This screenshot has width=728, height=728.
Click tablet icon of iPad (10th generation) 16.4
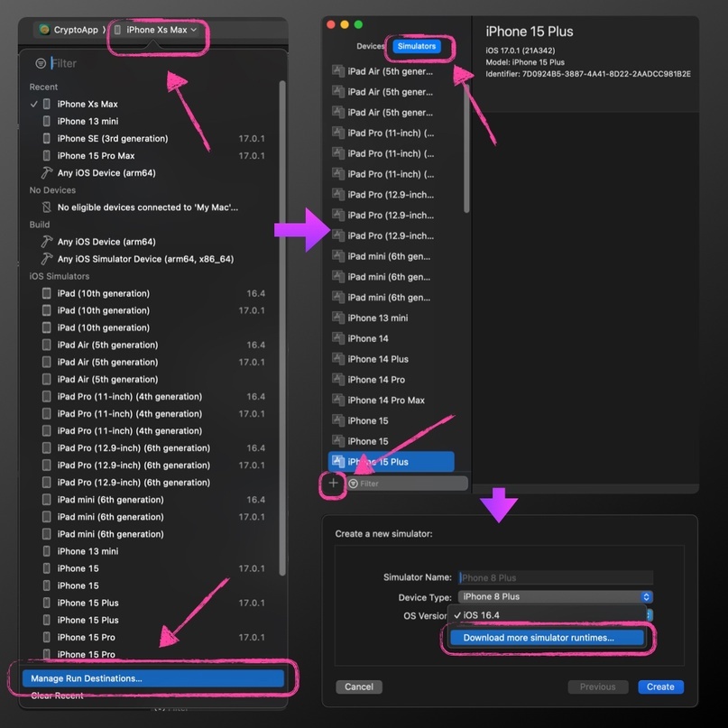(46, 293)
